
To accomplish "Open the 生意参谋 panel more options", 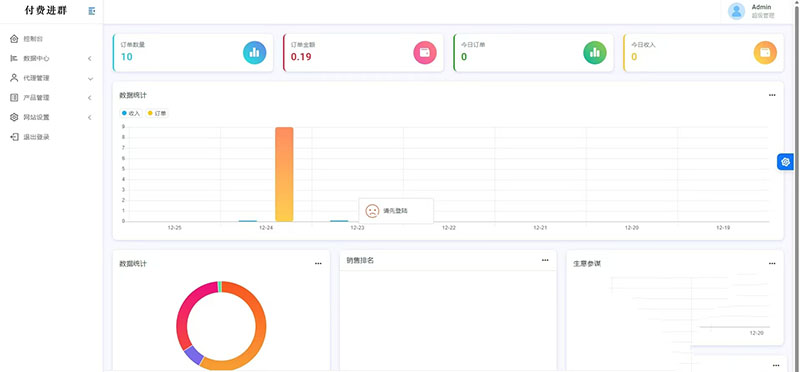I will [772, 263].
